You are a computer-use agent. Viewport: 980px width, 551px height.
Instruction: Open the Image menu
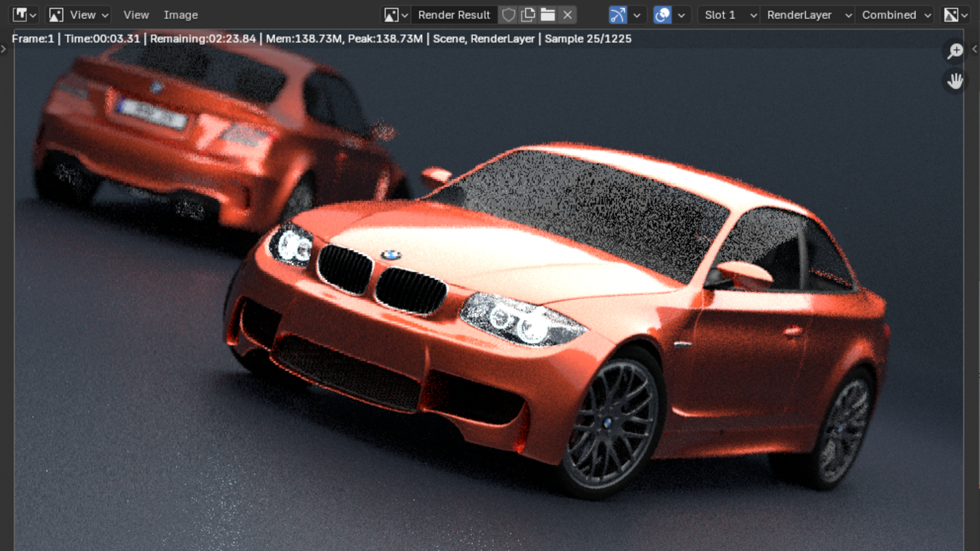pyautogui.click(x=181, y=15)
